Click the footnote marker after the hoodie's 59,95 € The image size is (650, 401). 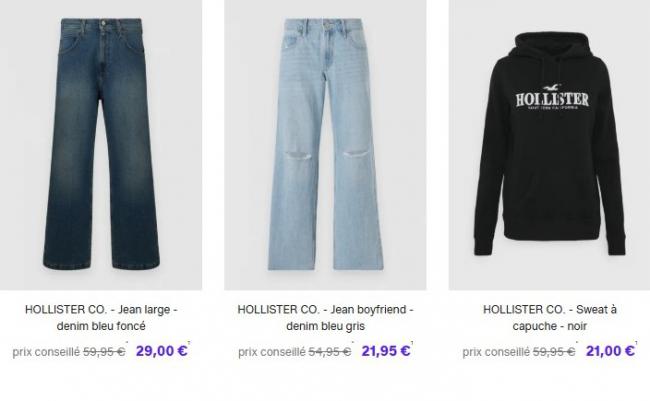577,343
